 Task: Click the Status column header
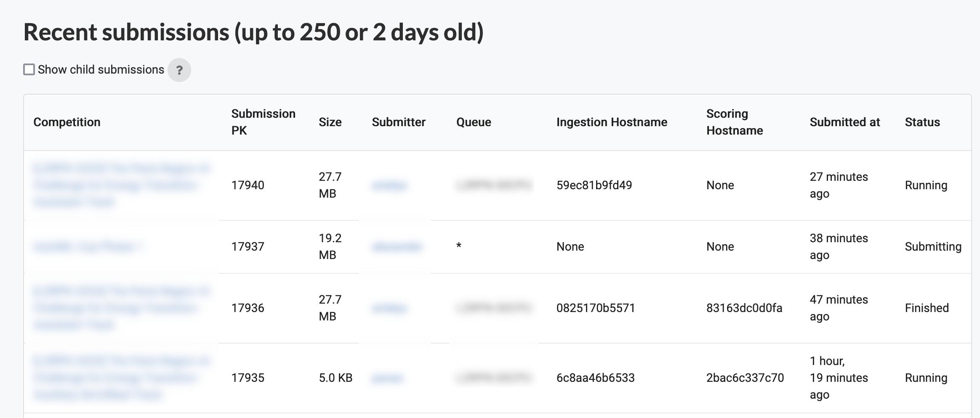point(922,122)
